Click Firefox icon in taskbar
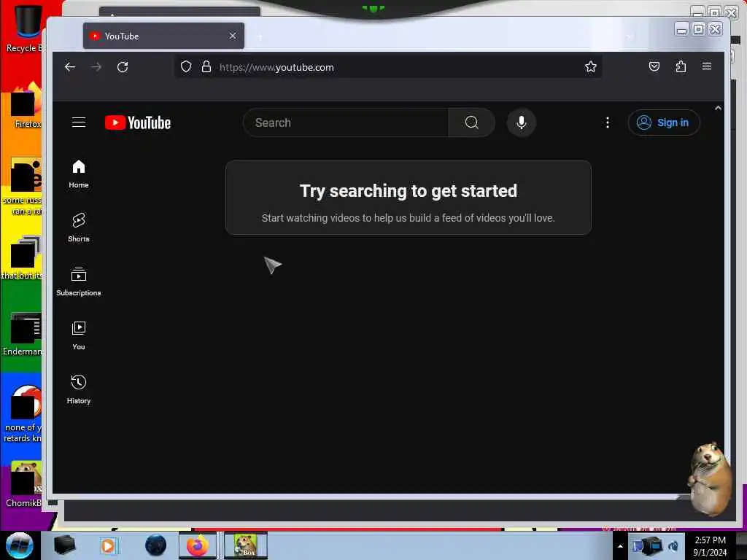747x560 pixels. pos(197,545)
